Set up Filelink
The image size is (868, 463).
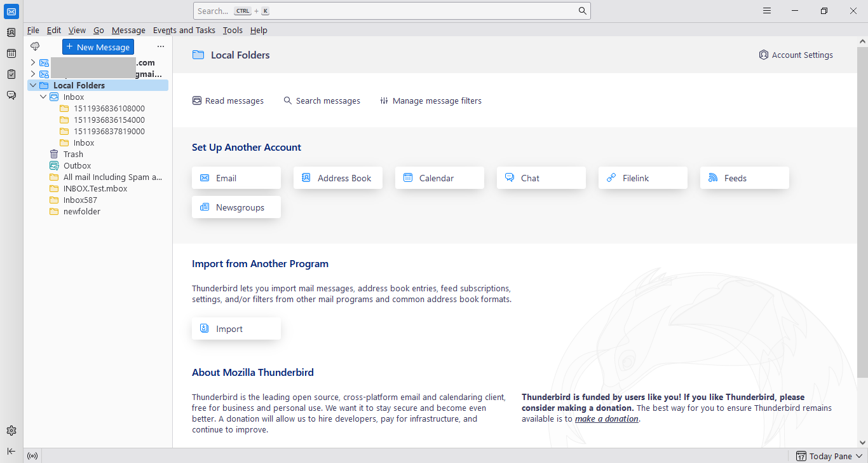[643, 178]
